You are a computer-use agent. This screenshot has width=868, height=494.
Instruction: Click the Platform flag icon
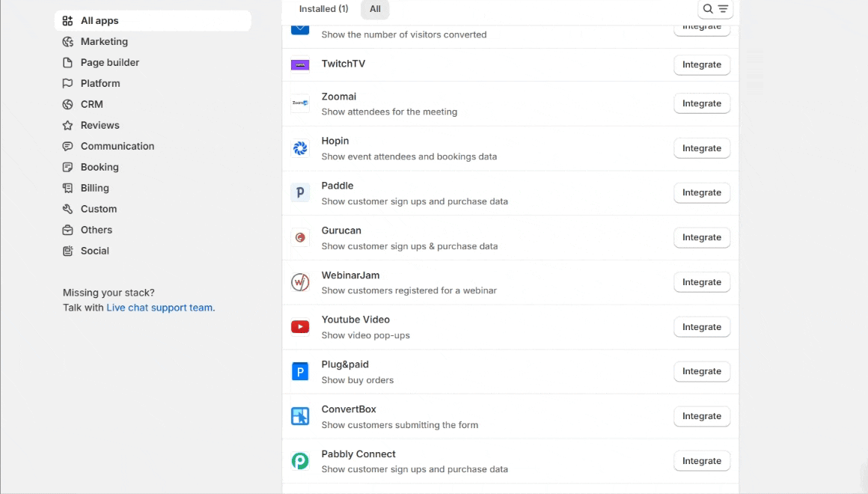click(67, 83)
